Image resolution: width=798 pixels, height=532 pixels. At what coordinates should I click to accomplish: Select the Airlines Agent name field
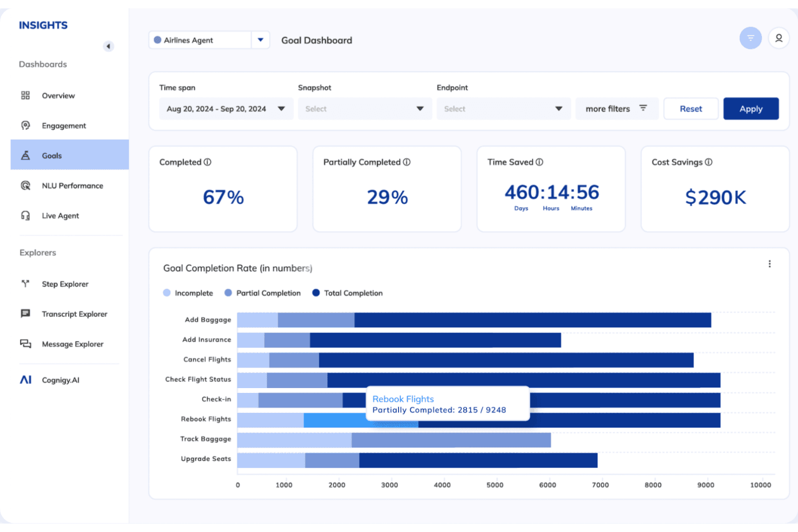click(200, 40)
